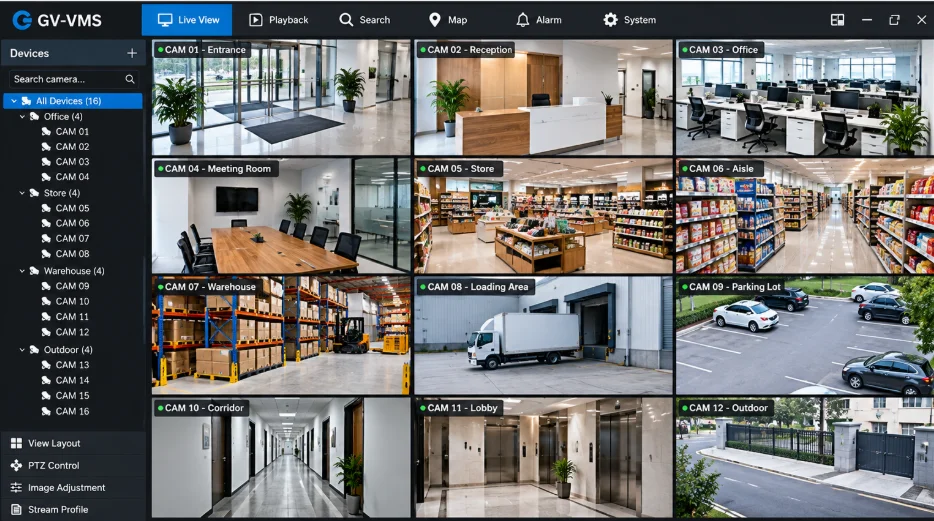Select the CAM 03 - Office video feed
This screenshot has width=934, height=521.
805,98
